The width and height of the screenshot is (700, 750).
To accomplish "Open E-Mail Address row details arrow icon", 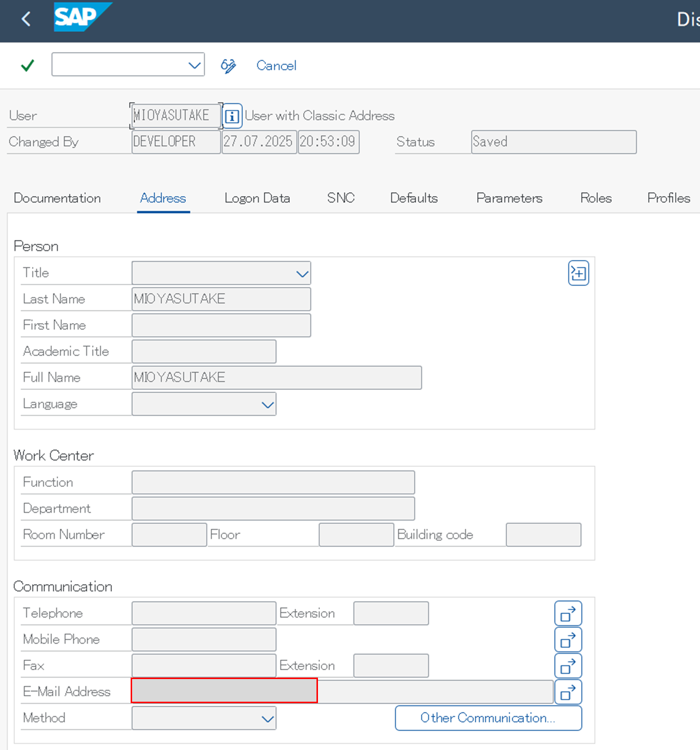I will tap(568, 692).
